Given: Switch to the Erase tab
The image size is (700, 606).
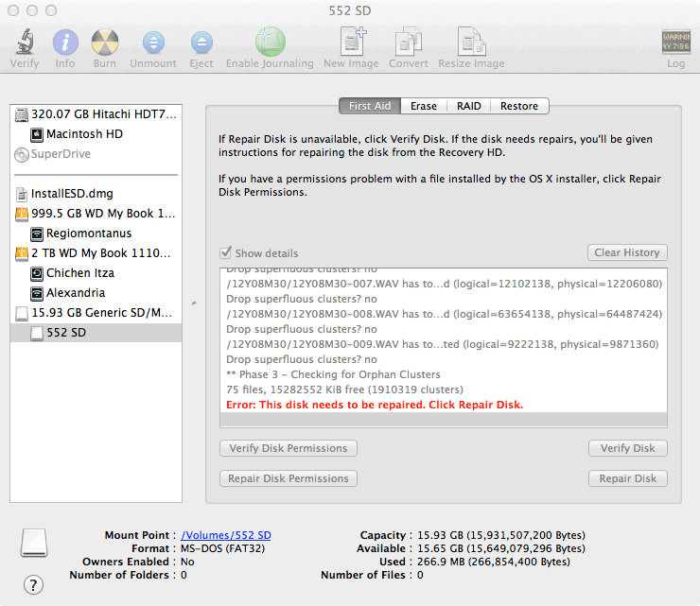Looking at the screenshot, I should [x=423, y=107].
